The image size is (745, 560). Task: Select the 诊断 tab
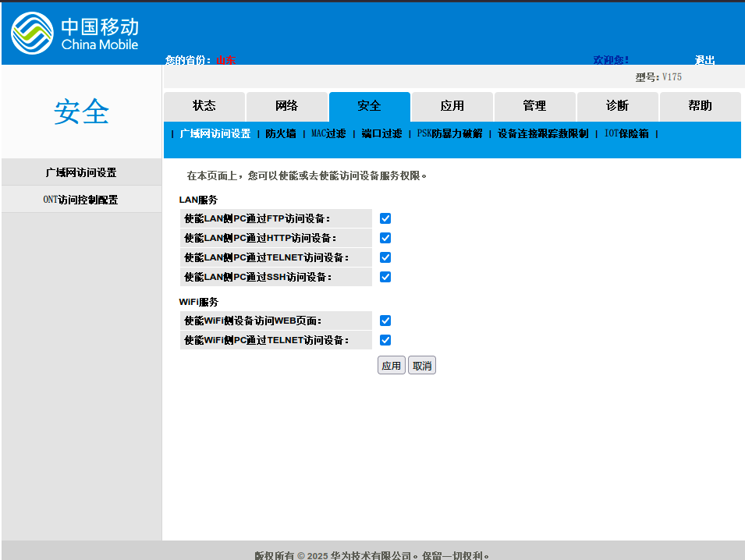617,106
